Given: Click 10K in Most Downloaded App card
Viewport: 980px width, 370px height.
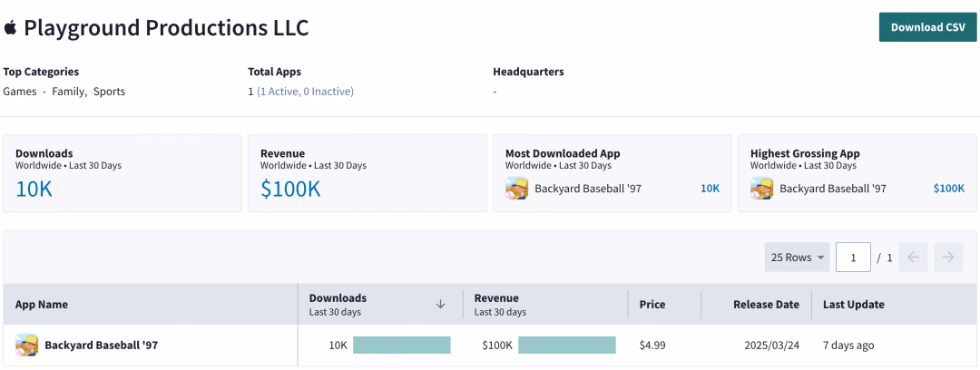Looking at the screenshot, I should [710, 188].
